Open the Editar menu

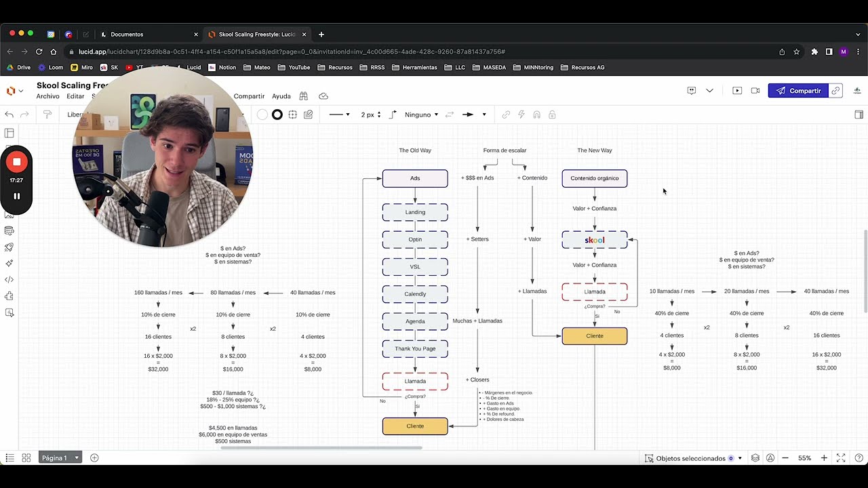(75, 96)
